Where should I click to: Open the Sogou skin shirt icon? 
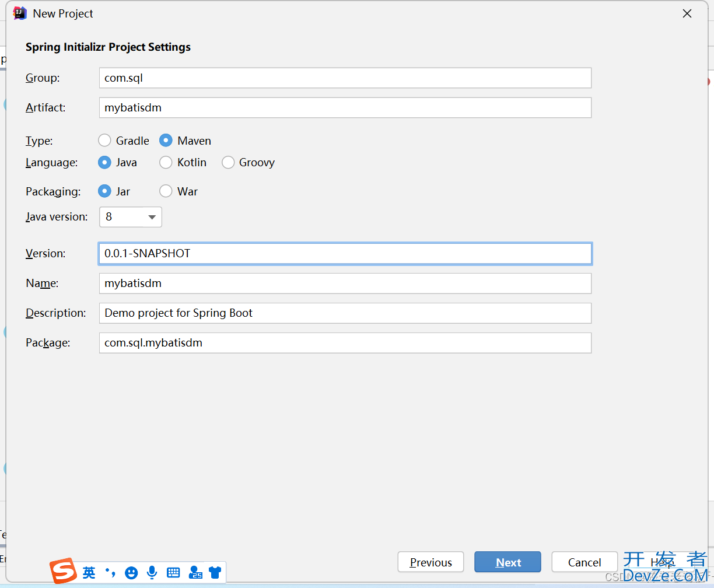point(215,573)
